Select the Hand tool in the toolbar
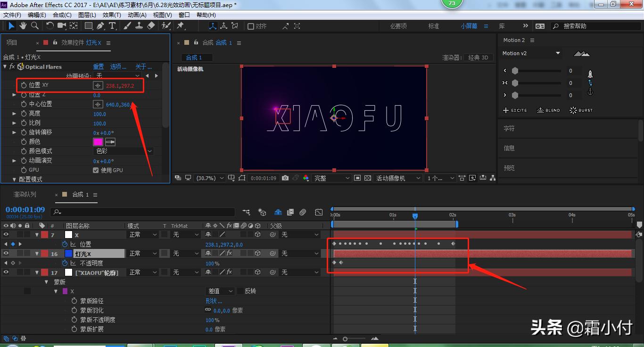Image resolution: width=644 pixels, height=347 pixels. [x=23, y=26]
